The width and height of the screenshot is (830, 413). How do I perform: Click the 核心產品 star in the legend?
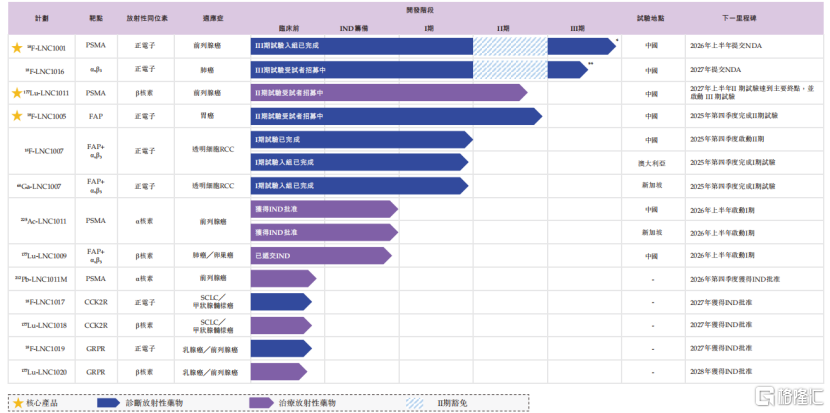pos(19,403)
